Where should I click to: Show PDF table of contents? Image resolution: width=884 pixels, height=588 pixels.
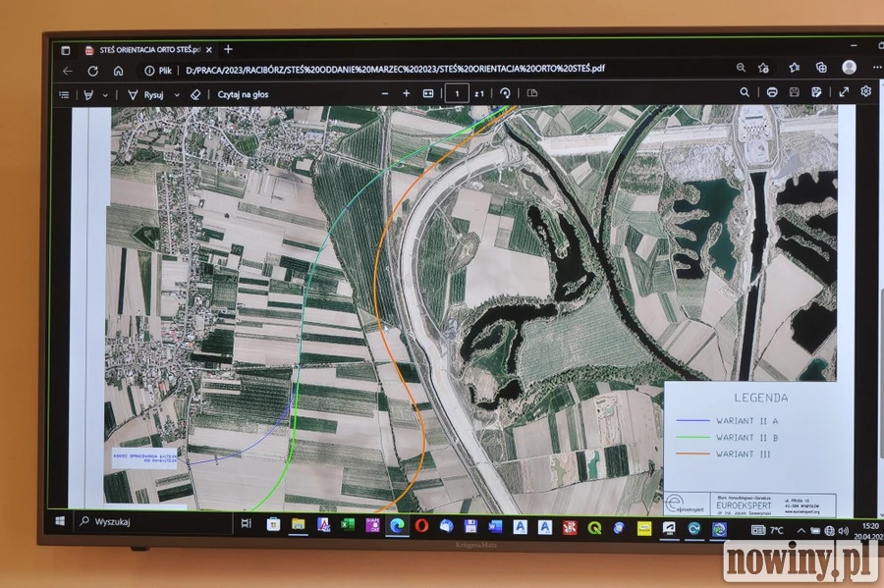point(64,94)
